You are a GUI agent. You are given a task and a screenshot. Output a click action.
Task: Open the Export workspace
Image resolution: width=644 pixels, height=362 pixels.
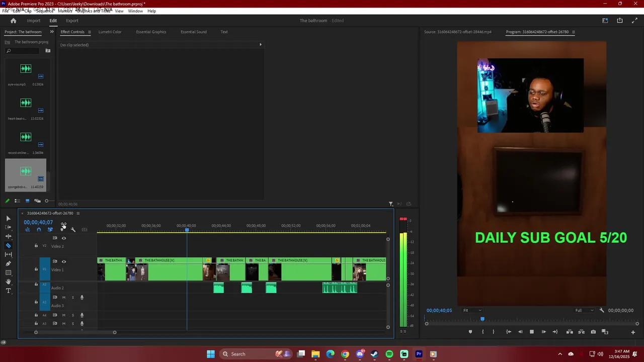point(72,21)
